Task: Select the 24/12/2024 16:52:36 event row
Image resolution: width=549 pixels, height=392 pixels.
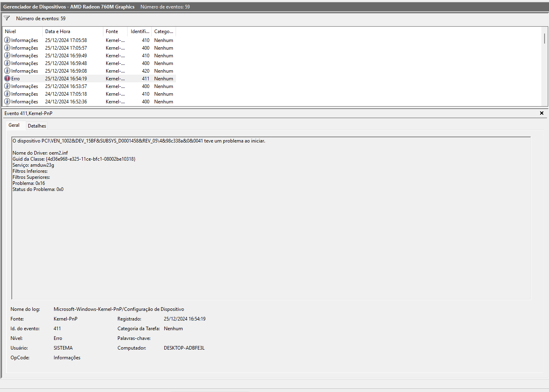Action: click(x=66, y=102)
